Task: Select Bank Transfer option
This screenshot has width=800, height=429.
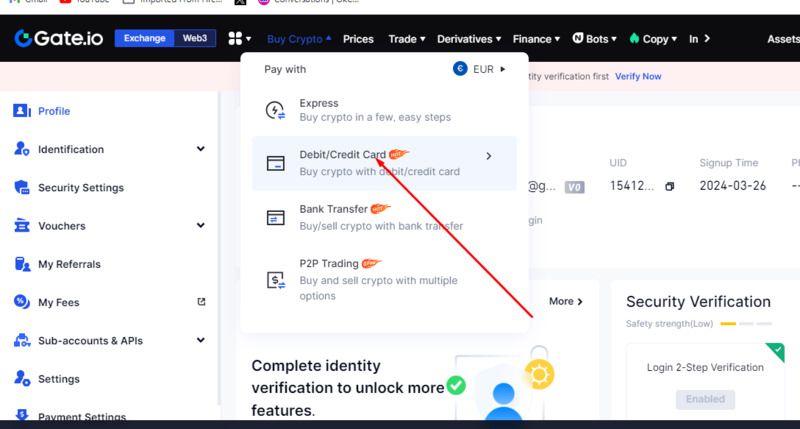Action: pyautogui.click(x=384, y=218)
